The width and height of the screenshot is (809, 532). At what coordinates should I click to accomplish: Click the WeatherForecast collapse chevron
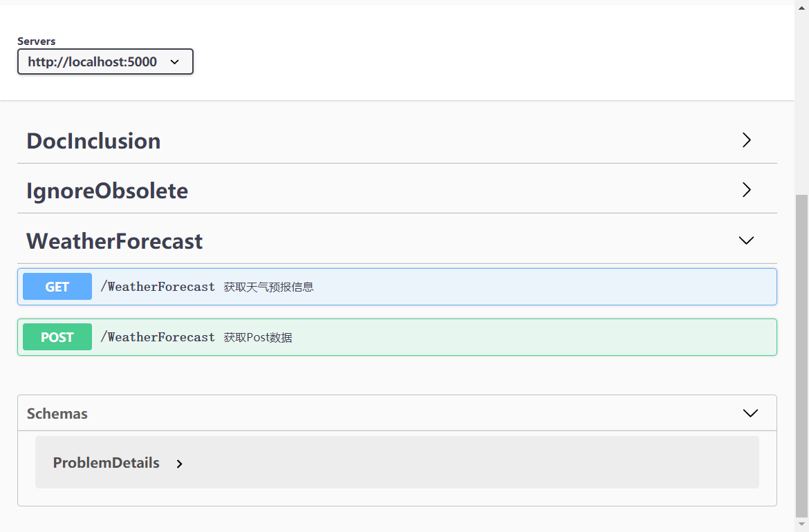[746, 240]
